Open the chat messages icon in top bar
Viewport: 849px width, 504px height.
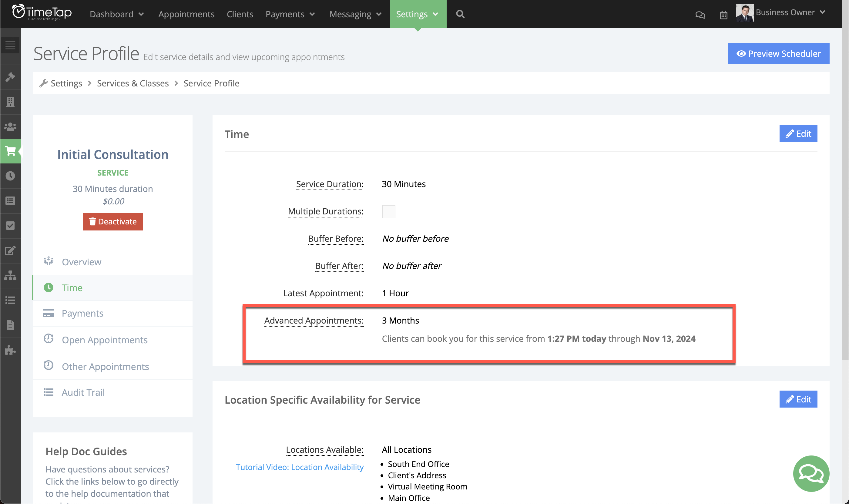tap(700, 15)
